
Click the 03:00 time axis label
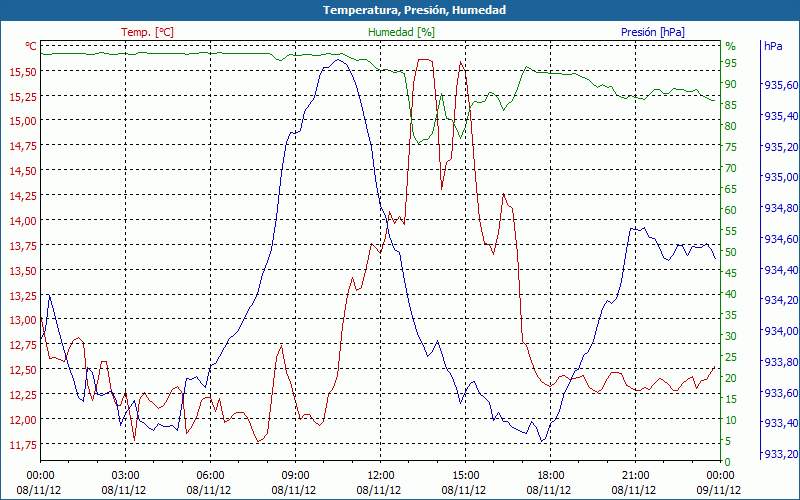coord(126,477)
